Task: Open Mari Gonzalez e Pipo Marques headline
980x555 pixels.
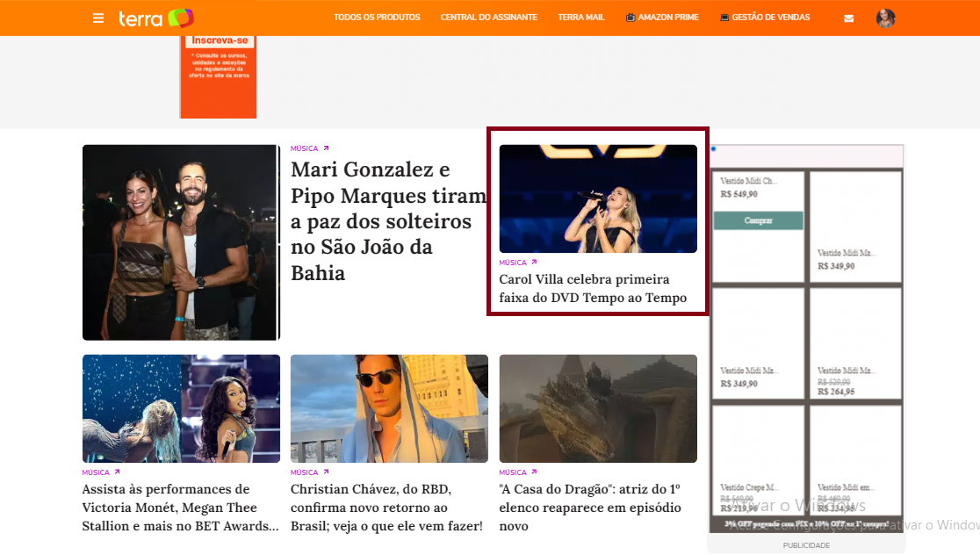Action: click(388, 221)
